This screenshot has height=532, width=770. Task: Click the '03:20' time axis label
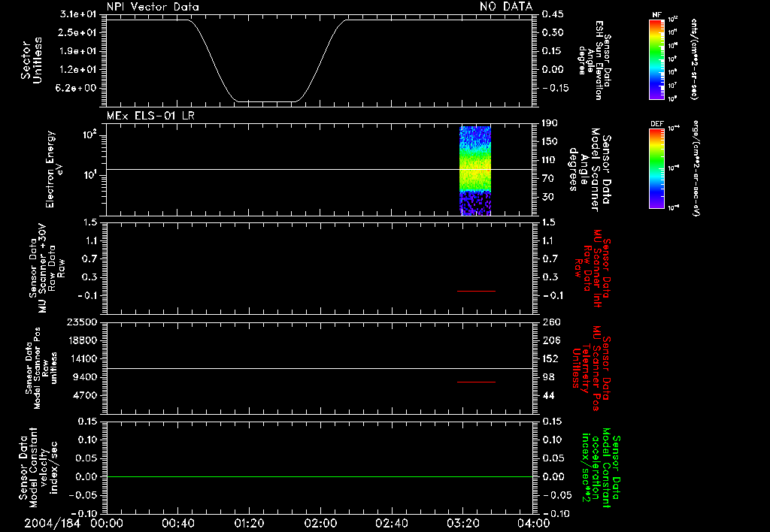click(462, 523)
